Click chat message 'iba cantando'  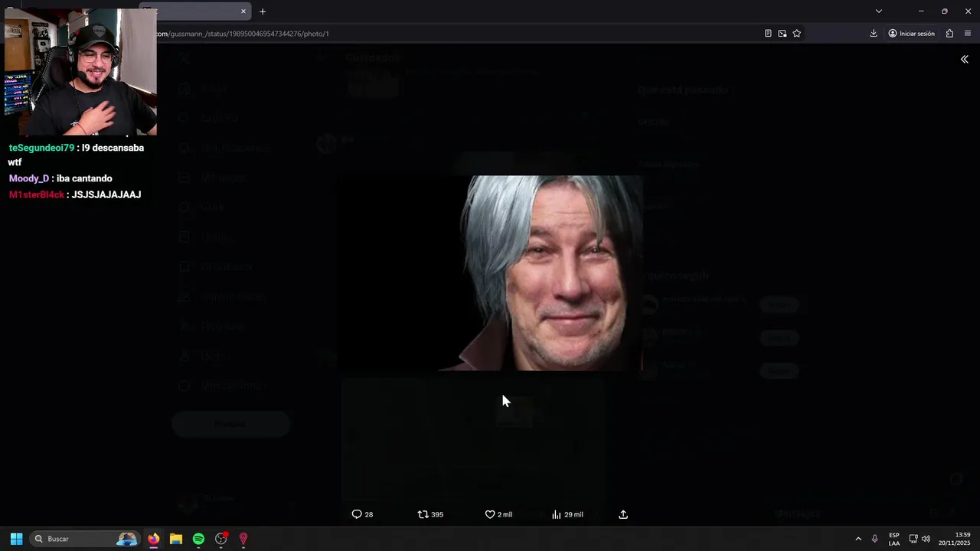84,178
